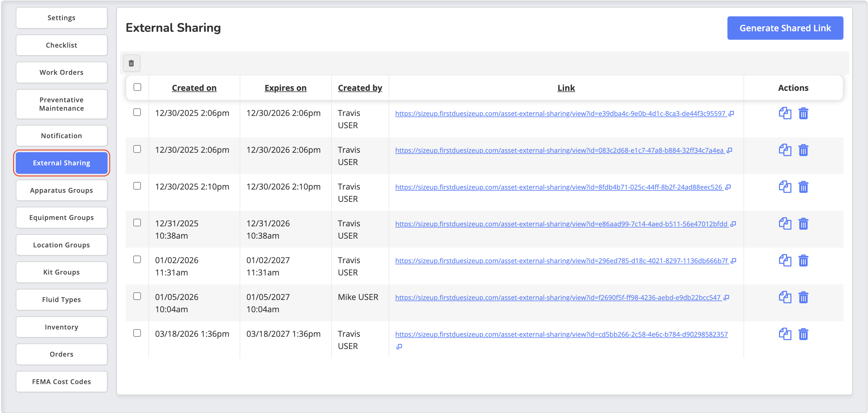Viewport: 868px width, 413px height.
Task: Open Apparatus Groups section
Action: pos(62,190)
